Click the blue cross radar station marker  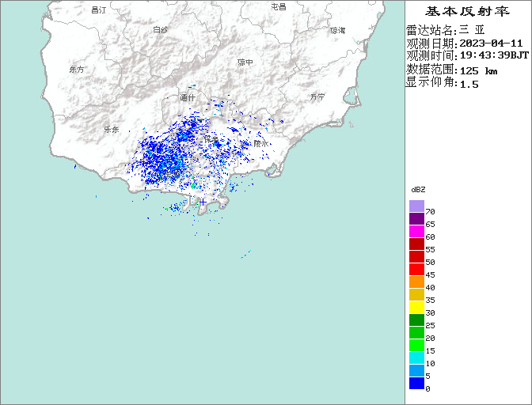tap(203, 202)
